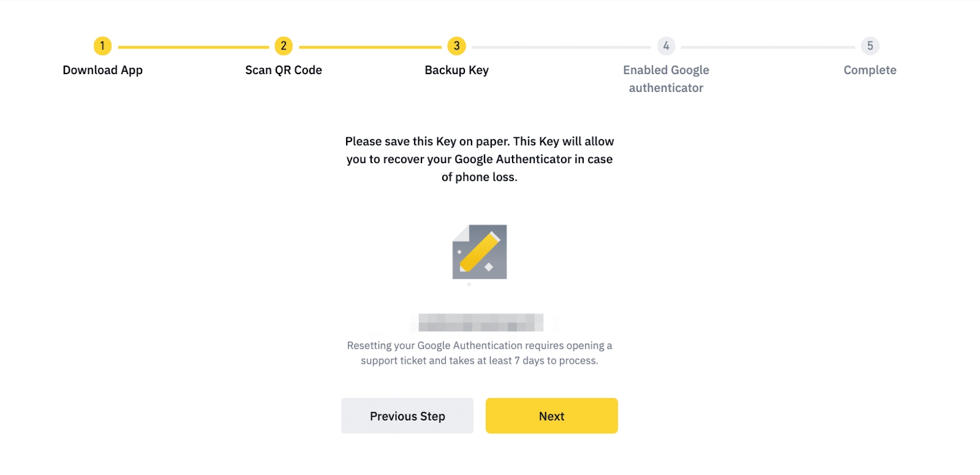Viewport: 980px width, 475px height.
Task: Click the gray line between steps 3 and 4
Action: pyautogui.click(x=560, y=47)
